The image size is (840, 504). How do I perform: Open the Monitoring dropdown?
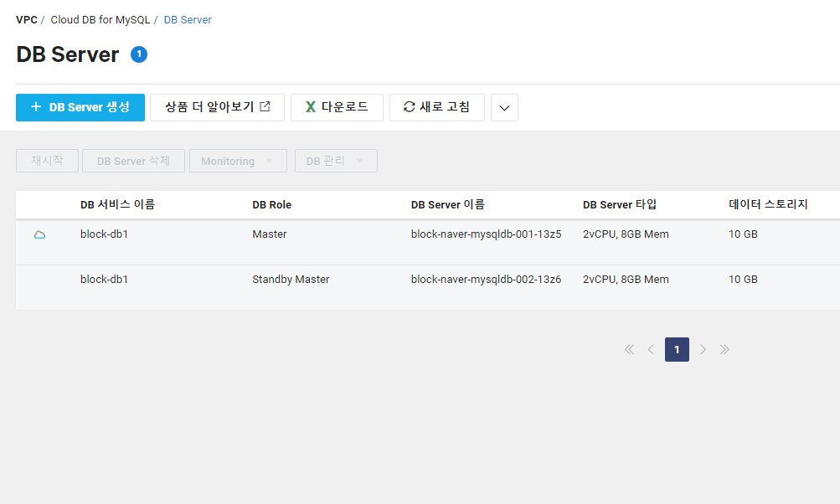click(238, 160)
